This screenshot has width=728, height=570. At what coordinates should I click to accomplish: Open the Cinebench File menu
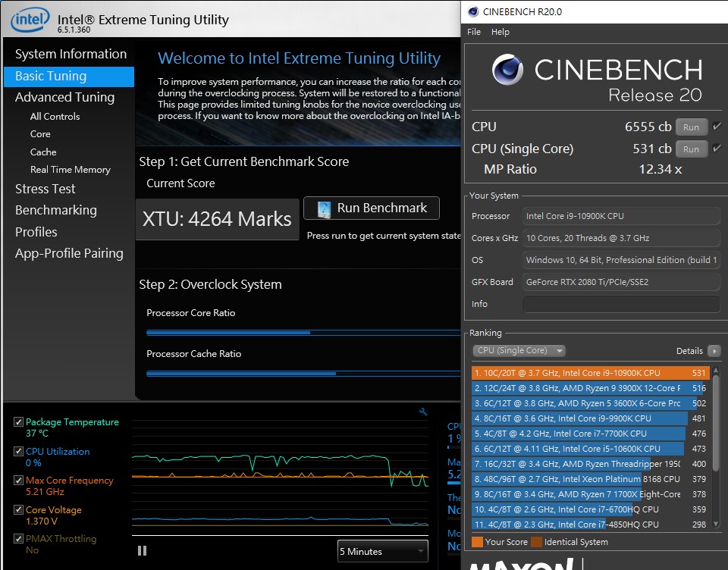(x=473, y=32)
